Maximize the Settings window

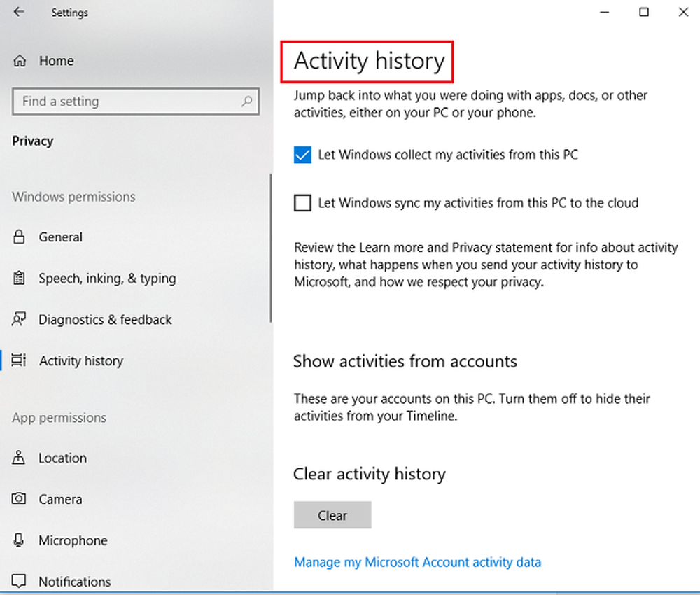644,12
